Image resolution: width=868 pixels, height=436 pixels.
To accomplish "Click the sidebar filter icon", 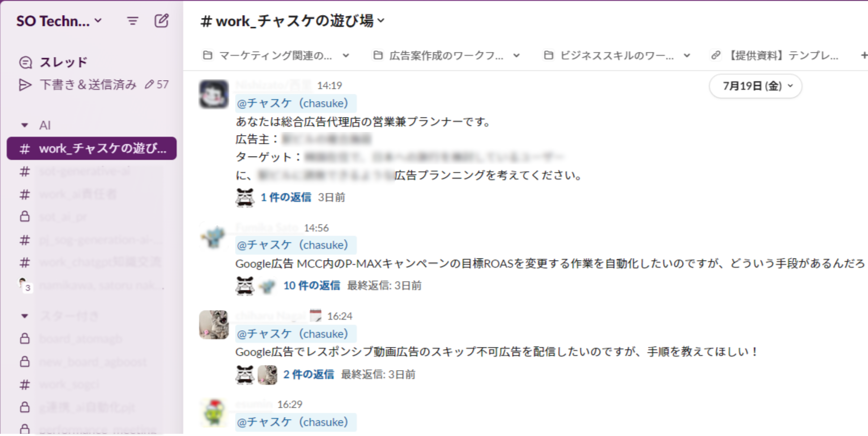I will click(132, 21).
